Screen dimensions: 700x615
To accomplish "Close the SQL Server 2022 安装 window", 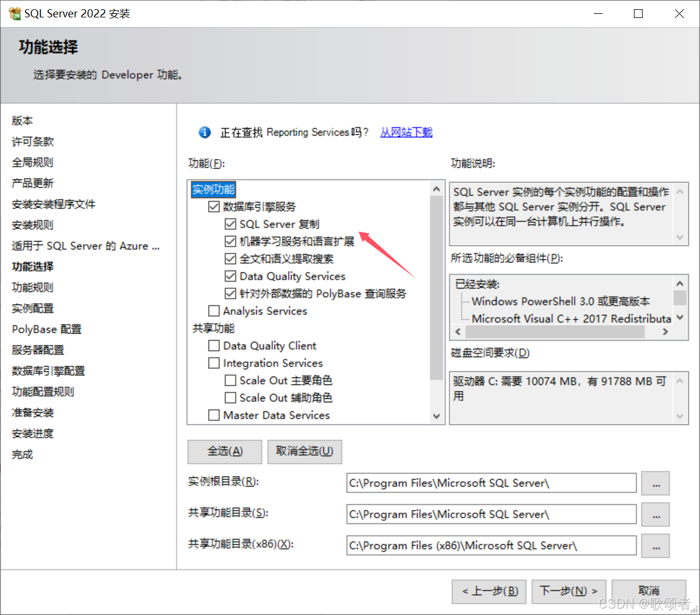I will (680, 14).
